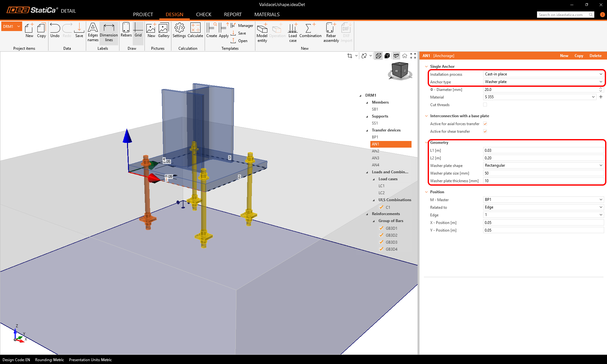The width and height of the screenshot is (607, 364).
Task: Uncheck Active for shear transfer
Action: click(485, 131)
